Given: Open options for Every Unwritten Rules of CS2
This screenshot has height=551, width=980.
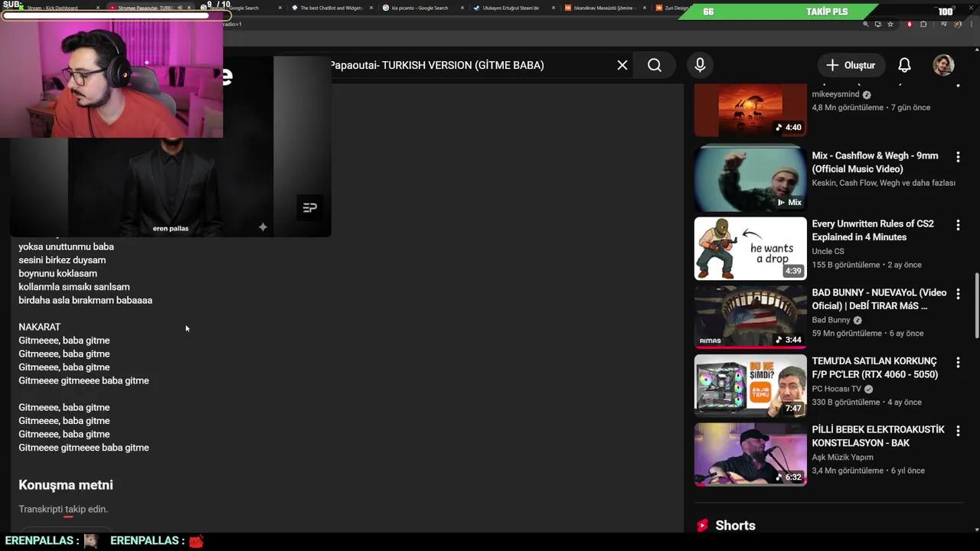Looking at the screenshot, I should coord(958,225).
